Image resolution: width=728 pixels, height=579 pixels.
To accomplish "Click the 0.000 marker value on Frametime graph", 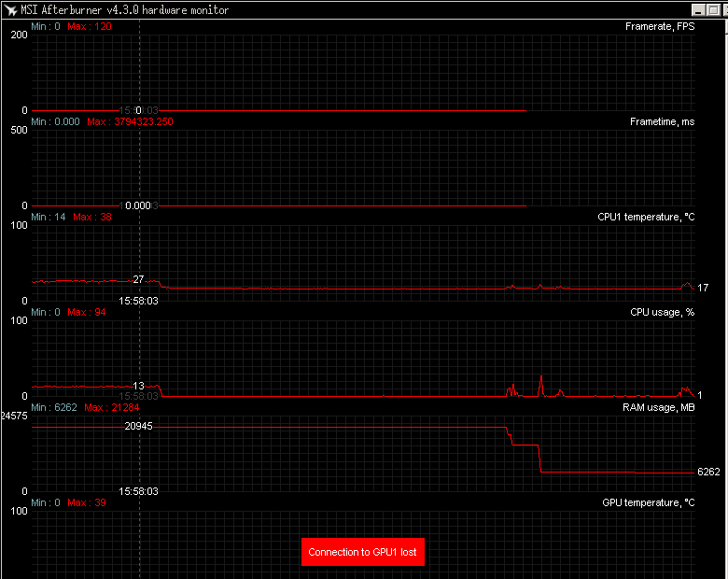I will pyautogui.click(x=138, y=205).
